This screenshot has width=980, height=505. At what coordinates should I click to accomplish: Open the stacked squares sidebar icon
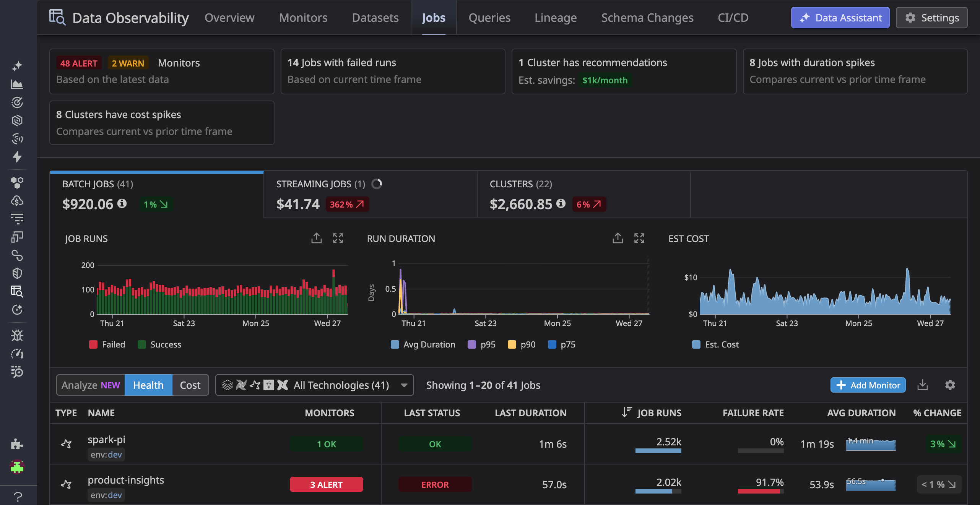(x=17, y=237)
